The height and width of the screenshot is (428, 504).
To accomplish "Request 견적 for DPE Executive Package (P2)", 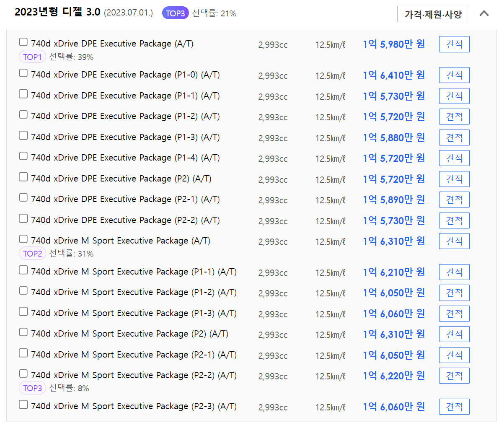I will (454, 179).
